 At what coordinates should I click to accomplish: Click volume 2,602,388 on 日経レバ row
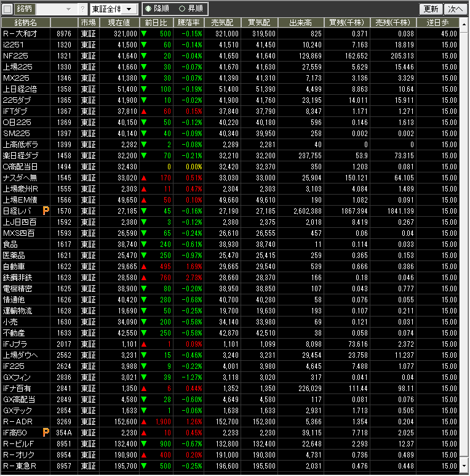coord(307,211)
